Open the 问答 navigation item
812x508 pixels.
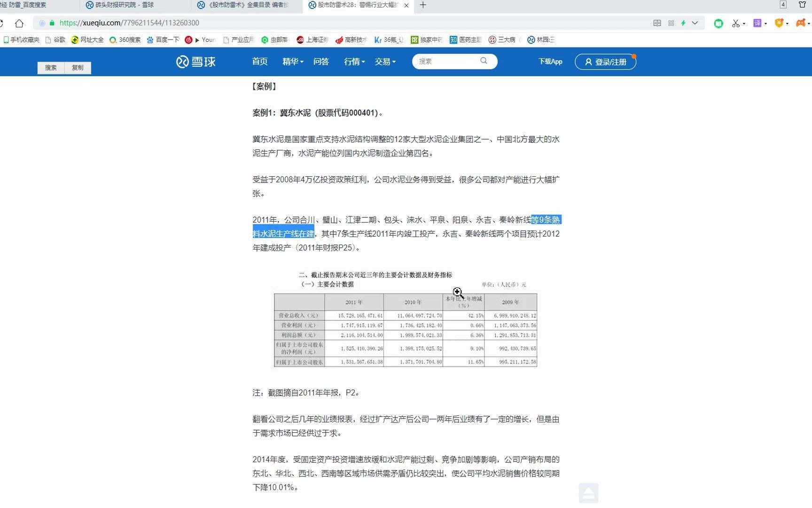[321, 62]
